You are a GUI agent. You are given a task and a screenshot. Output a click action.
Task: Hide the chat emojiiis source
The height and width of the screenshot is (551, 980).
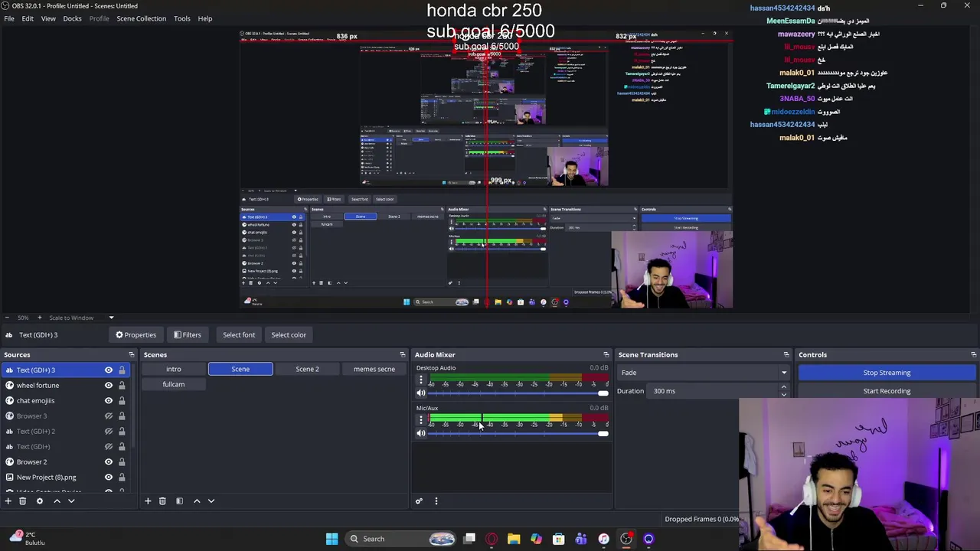click(109, 401)
